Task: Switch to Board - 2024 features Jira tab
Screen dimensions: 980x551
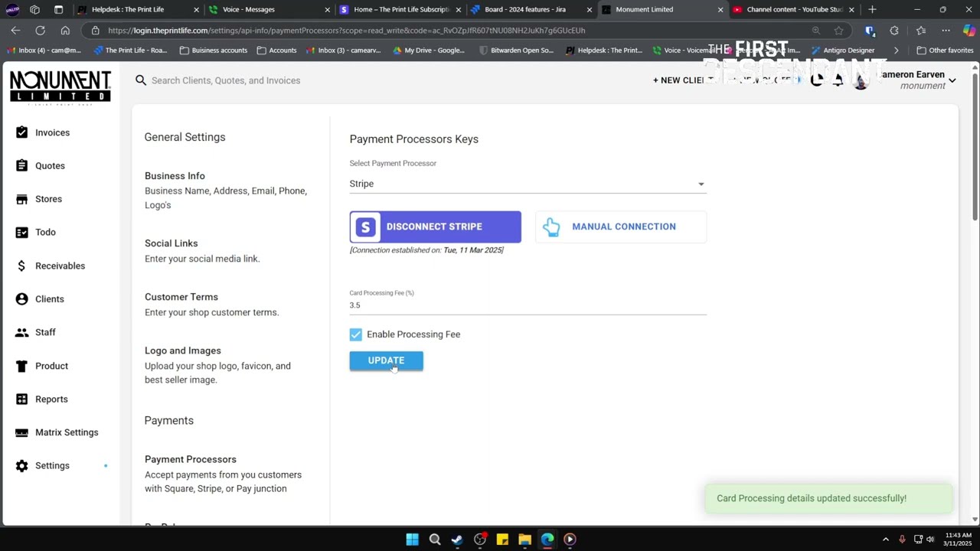Action: click(531, 9)
